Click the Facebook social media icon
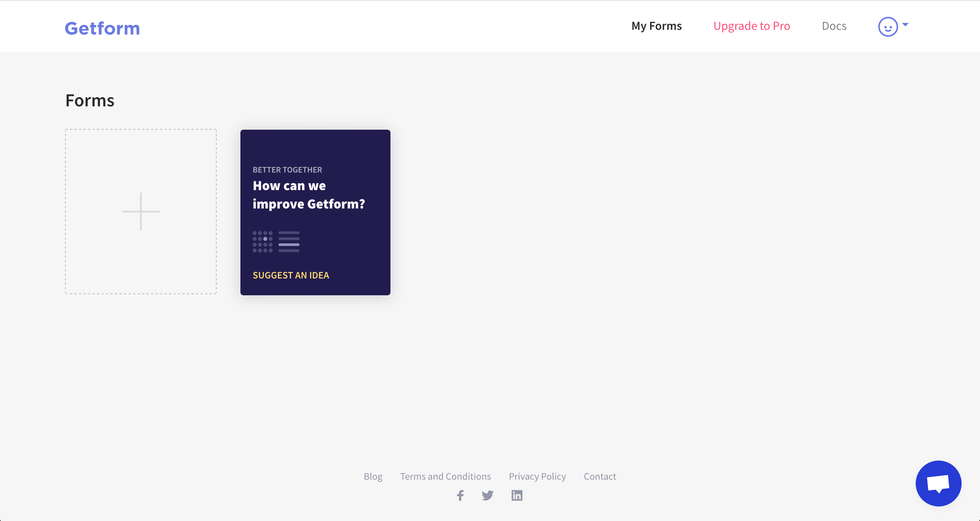 click(x=461, y=495)
